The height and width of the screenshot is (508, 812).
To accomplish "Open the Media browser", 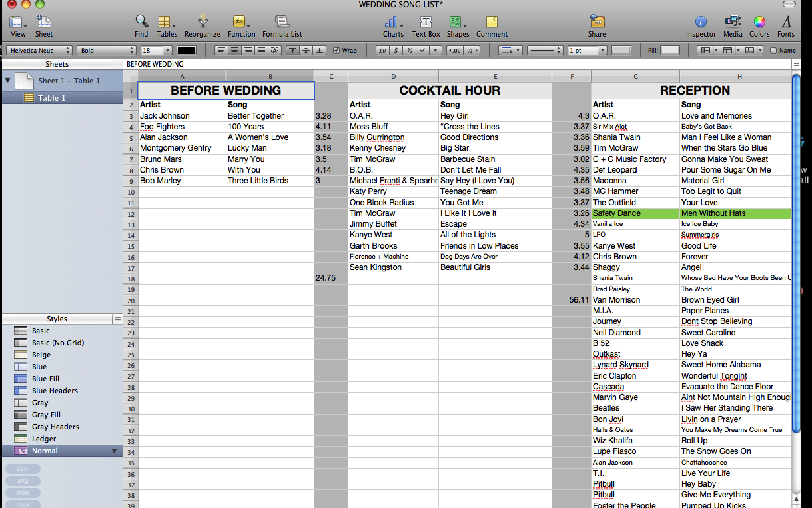I will tap(733, 25).
